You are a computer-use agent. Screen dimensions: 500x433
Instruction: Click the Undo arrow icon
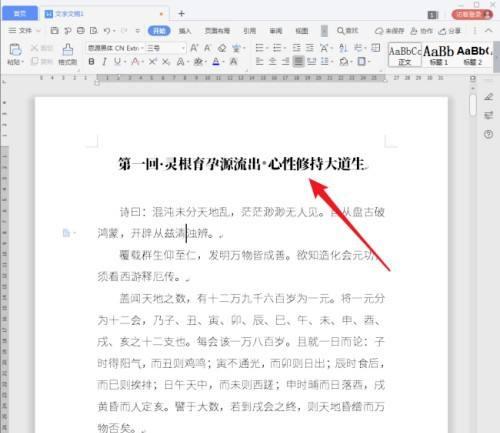107,31
